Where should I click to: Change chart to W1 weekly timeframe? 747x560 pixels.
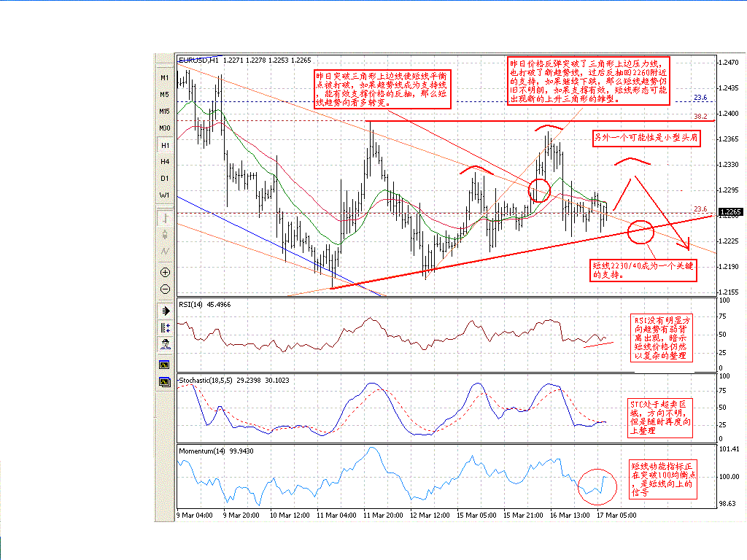(165, 195)
